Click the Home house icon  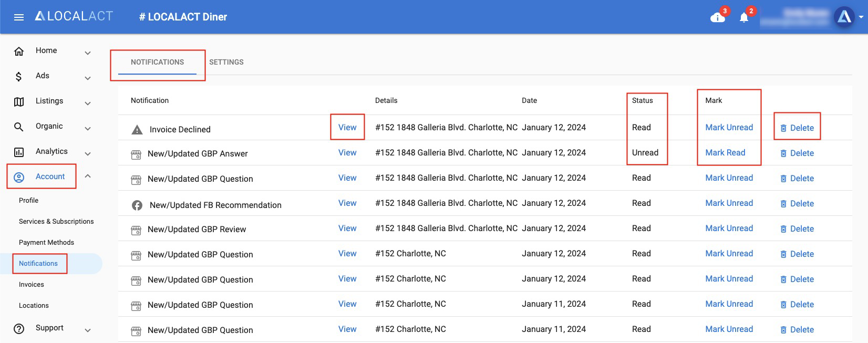click(x=19, y=51)
